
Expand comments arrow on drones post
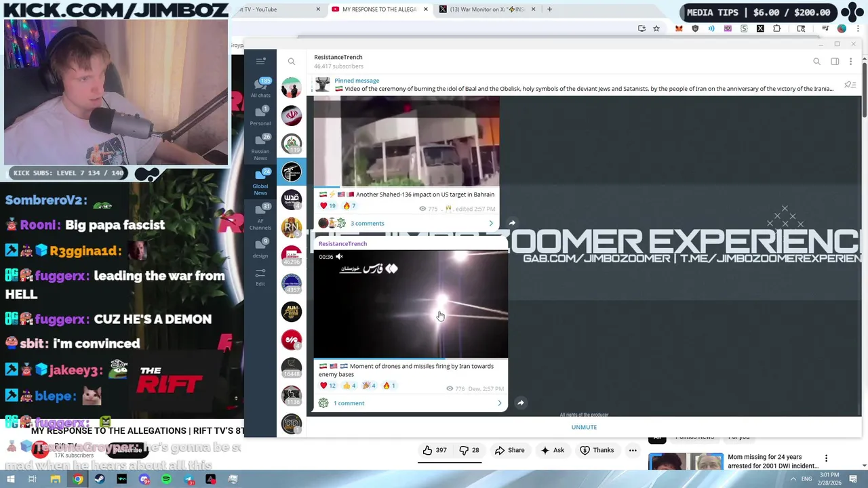(500, 403)
